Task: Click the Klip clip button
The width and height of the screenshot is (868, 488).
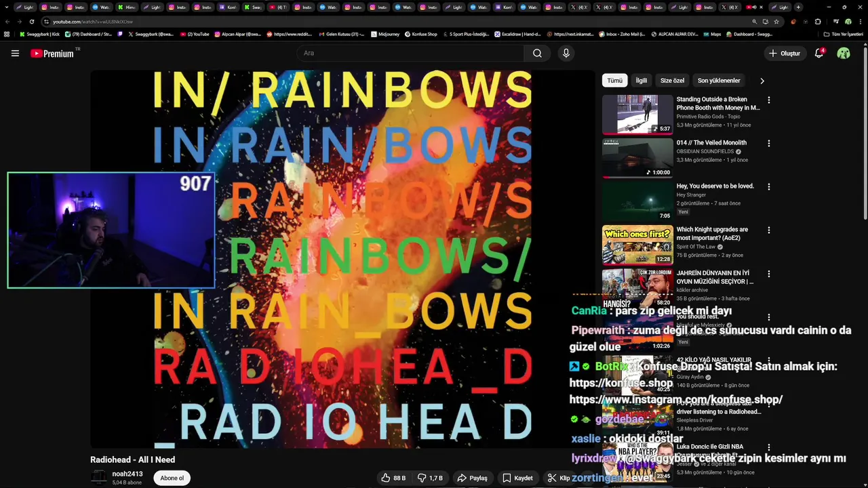Action: coord(559,478)
